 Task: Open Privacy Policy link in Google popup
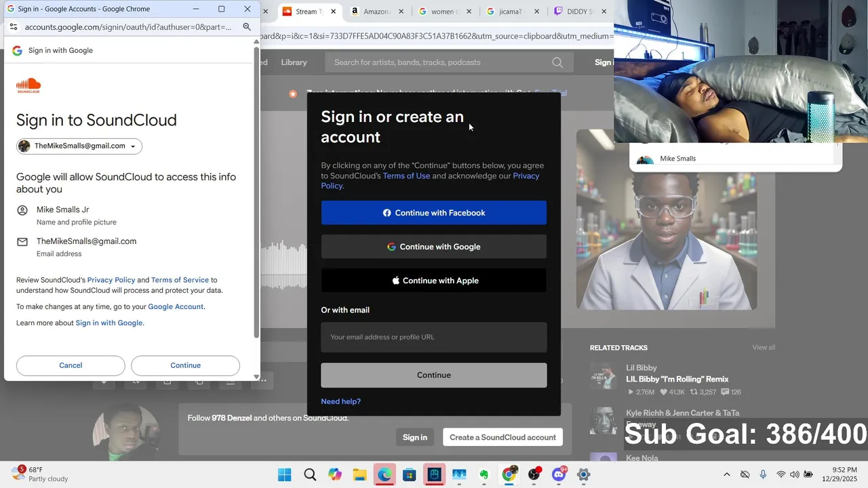coord(111,280)
